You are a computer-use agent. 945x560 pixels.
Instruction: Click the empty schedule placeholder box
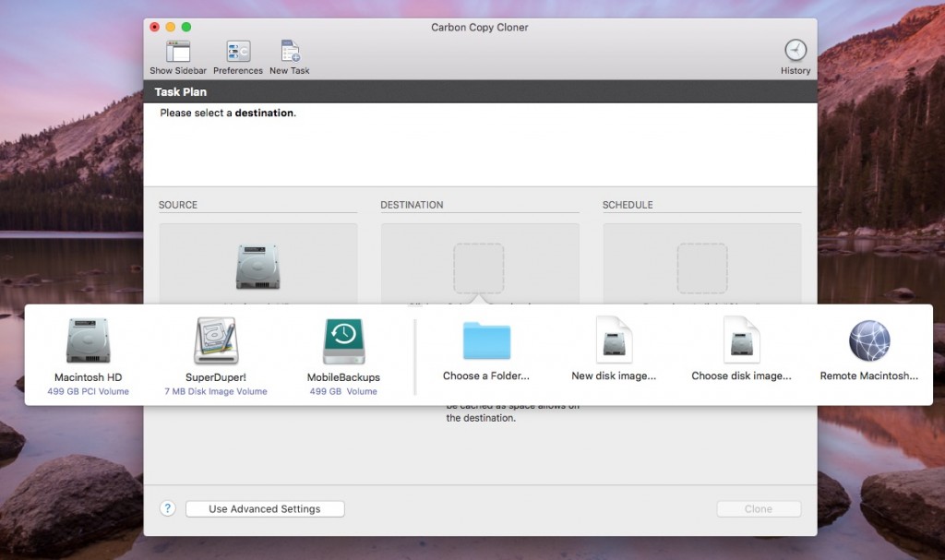click(702, 268)
